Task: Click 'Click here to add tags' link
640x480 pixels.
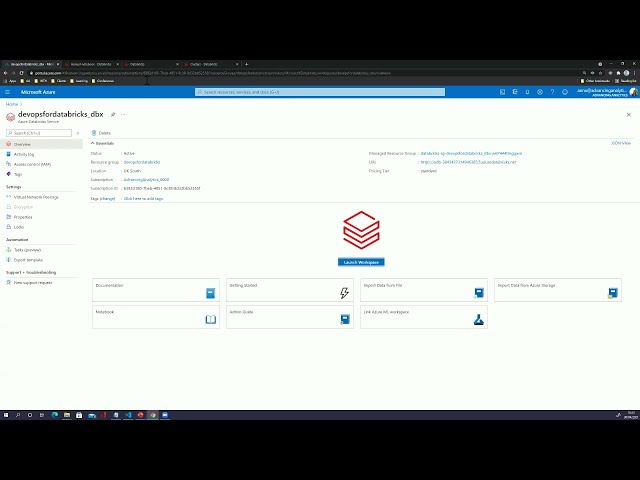Action: point(143,199)
